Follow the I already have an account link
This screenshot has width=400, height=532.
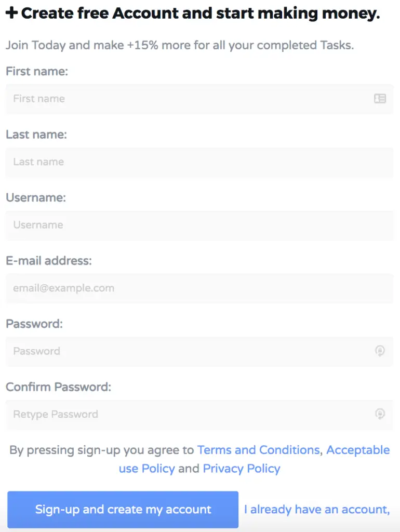[x=317, y=510]
